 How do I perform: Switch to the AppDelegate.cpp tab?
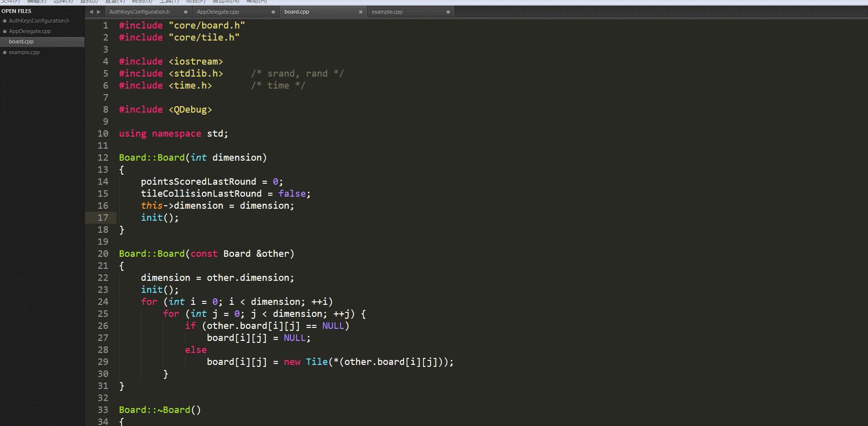(x=218, y=12)
